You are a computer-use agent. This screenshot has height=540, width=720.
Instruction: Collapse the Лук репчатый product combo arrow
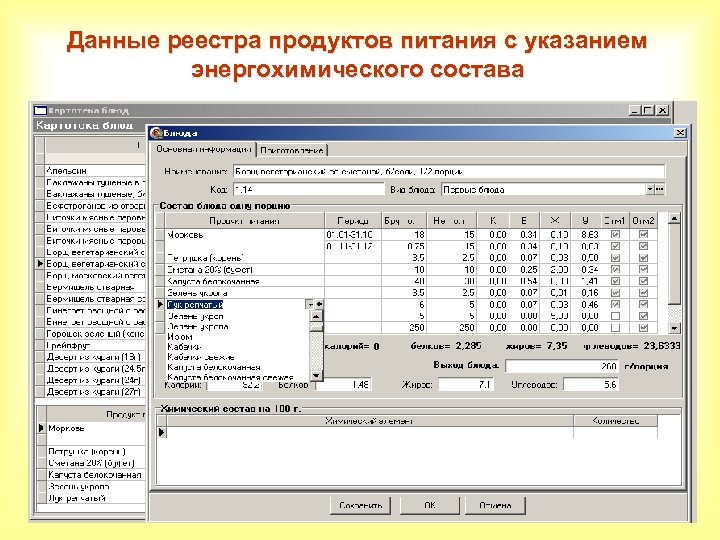click(310, 304)
